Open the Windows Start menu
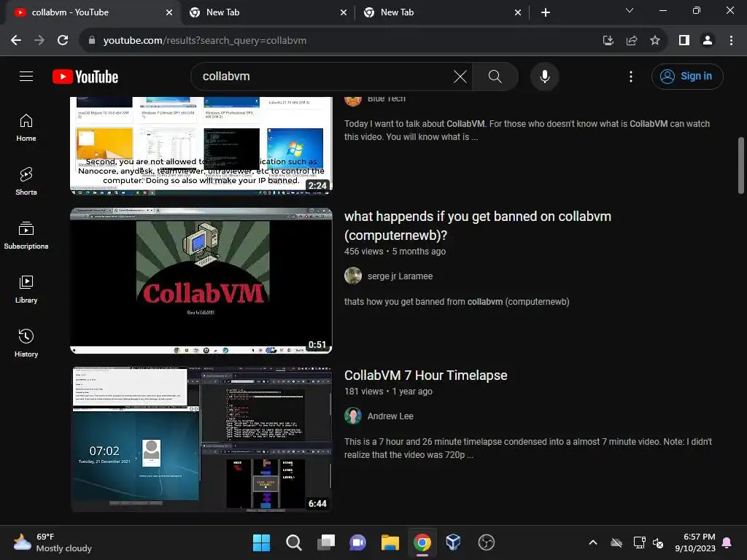Image resolution: width=747 pixels, height=560 pixels. [261, 542]
